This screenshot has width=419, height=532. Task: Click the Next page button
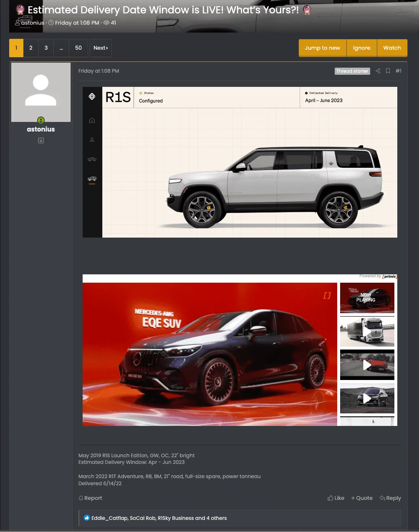click(101, 48)
